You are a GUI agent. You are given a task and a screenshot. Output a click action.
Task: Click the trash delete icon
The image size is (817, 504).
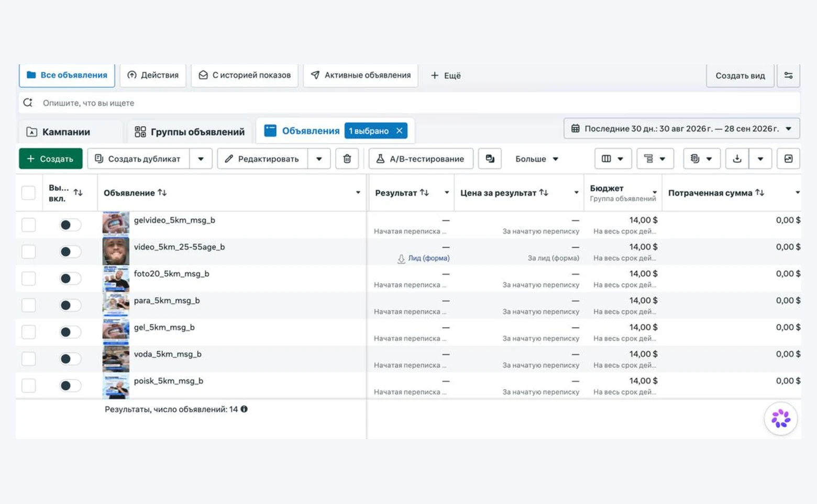coord(347,159)
